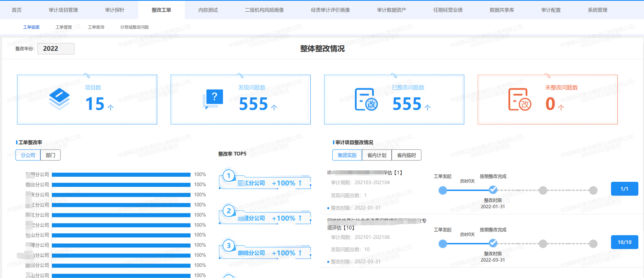Click 按期整改完成 checkmark node dated 2022-01-31
This screenshot has height=278, width=644.
493,190
